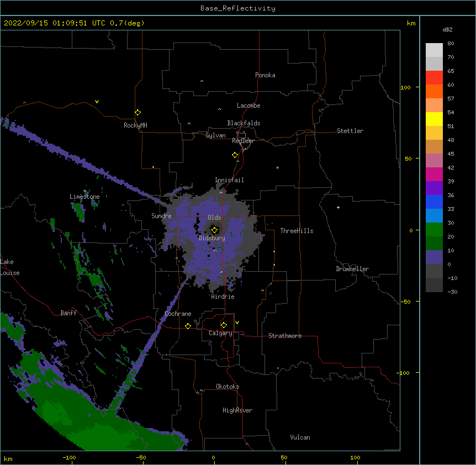This screenshot has width=476, height=465.
Task: Click the Lake Louise label
Action: pos(10,267)
